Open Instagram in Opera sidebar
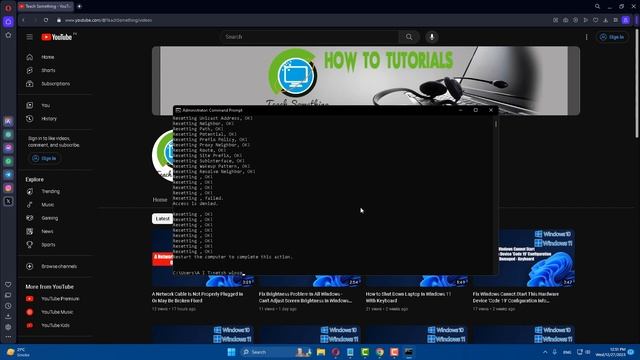640x360 pixels. click(8, 188)
